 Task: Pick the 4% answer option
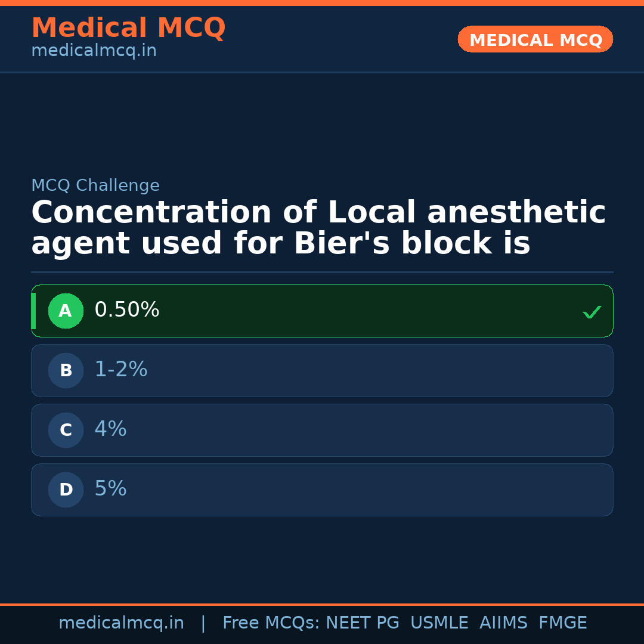click(111, 429)
